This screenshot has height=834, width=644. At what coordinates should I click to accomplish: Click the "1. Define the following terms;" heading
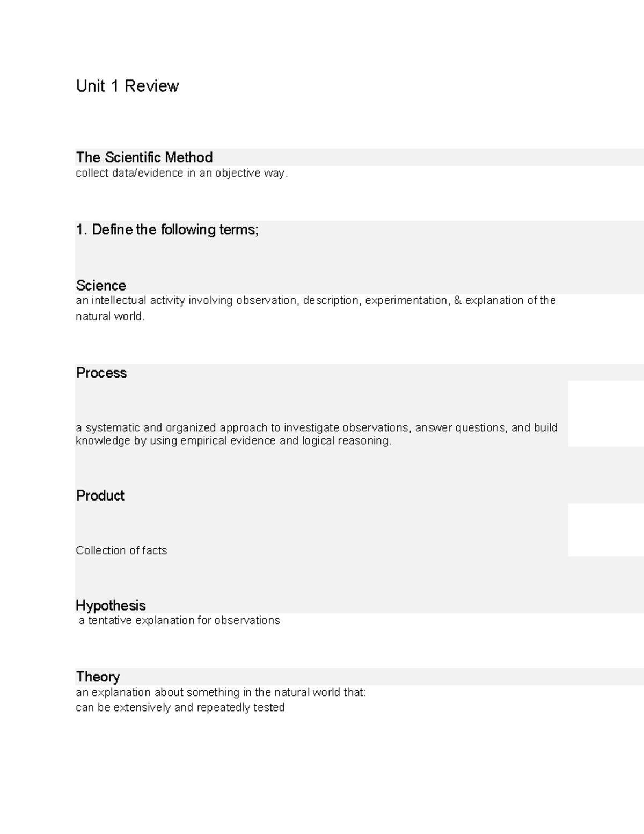(167, 230)
